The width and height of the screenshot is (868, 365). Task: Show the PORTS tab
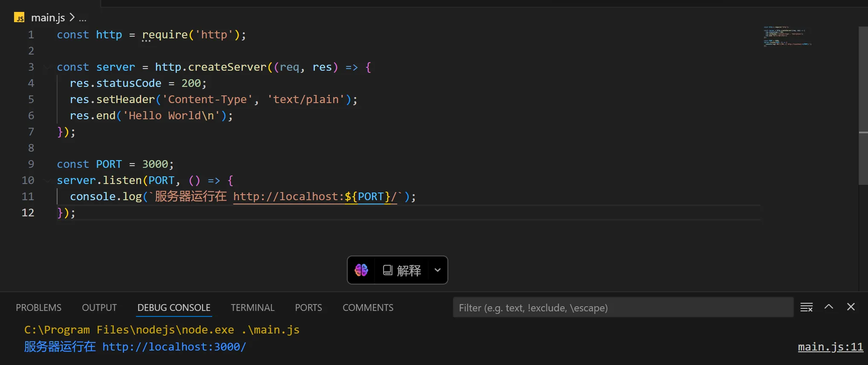coord(308,308)
